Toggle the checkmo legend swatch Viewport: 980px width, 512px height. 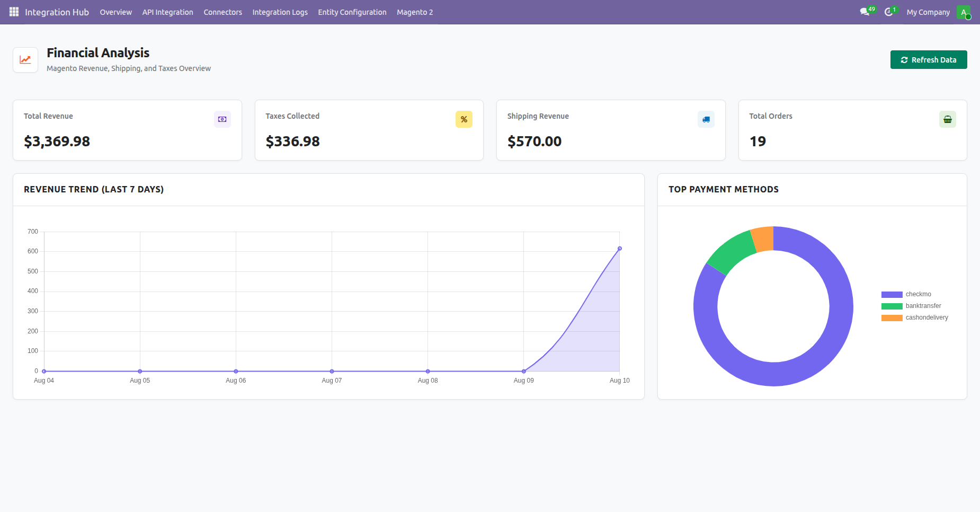point(892,295)
